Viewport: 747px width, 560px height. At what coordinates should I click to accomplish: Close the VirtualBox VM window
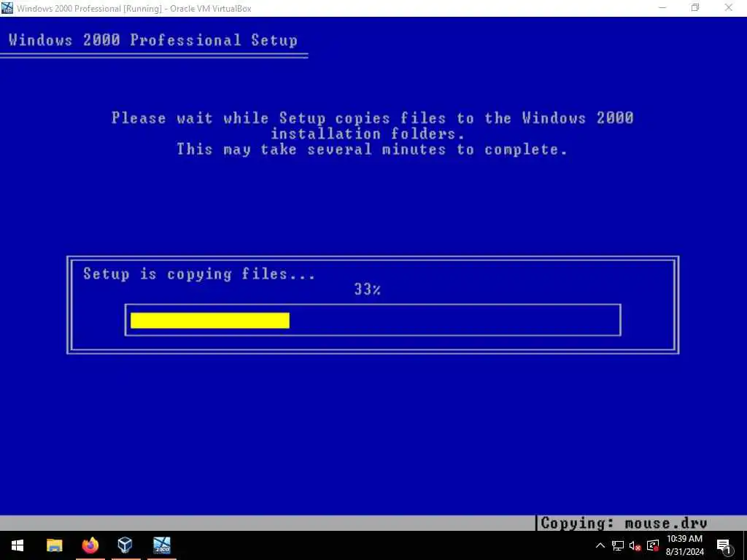coord(729,8)
